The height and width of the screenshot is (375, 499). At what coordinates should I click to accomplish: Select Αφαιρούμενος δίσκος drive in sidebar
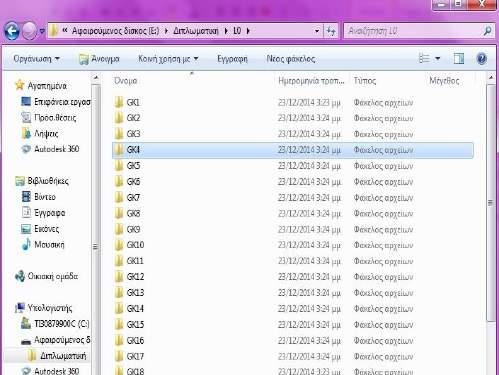point(55,340)
